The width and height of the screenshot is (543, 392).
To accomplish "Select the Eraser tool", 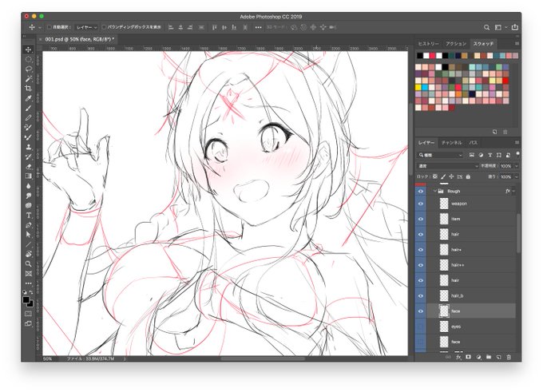I will (x=29, y=166).
